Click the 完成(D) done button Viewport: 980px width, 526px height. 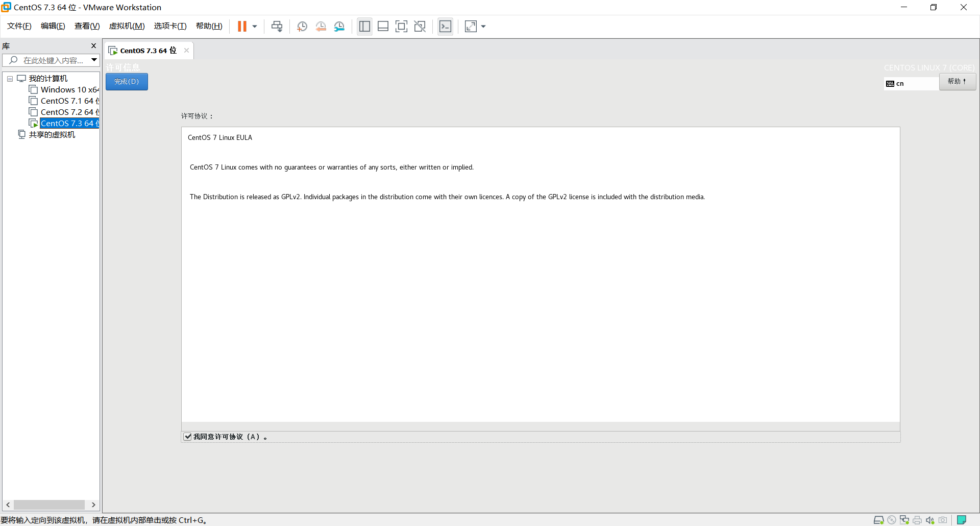point(127,82)
